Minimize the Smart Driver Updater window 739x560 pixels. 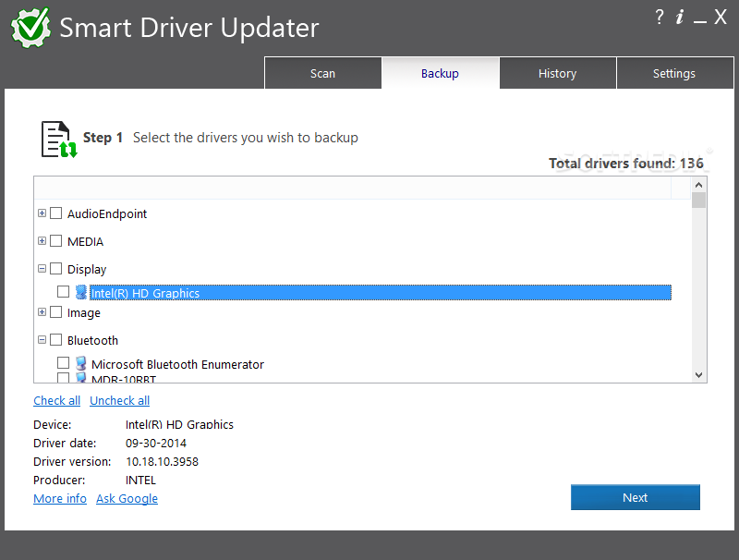click(x=700, y=21)
